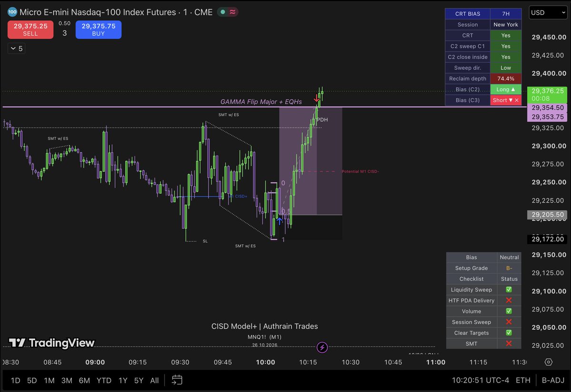This screenshot has height=392, width=571.
Task: Click the green check beside Liquidity Sweep
Action: click(509, 290)
